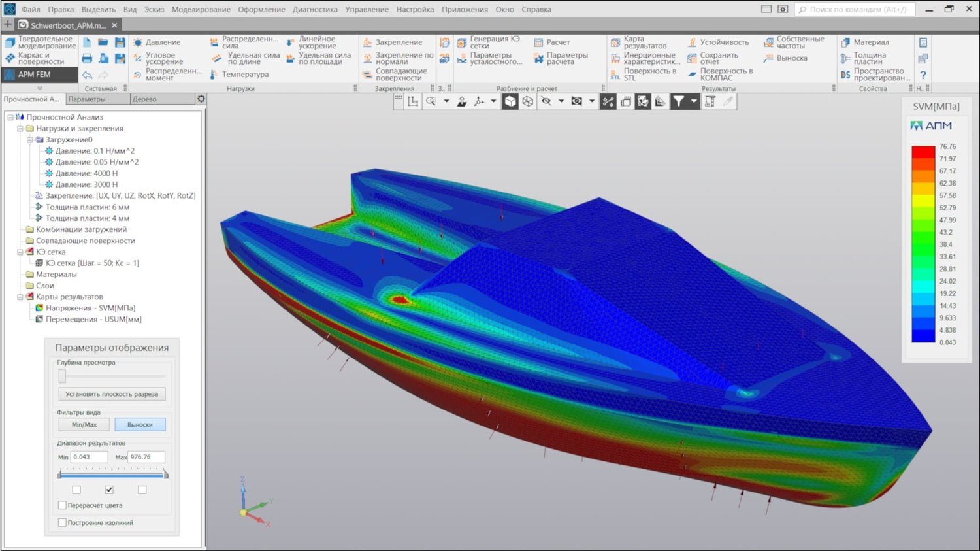Select the Temperature (Температура) load tool
Viewport: 980px width, 551px height.
[x=214, y=75]
